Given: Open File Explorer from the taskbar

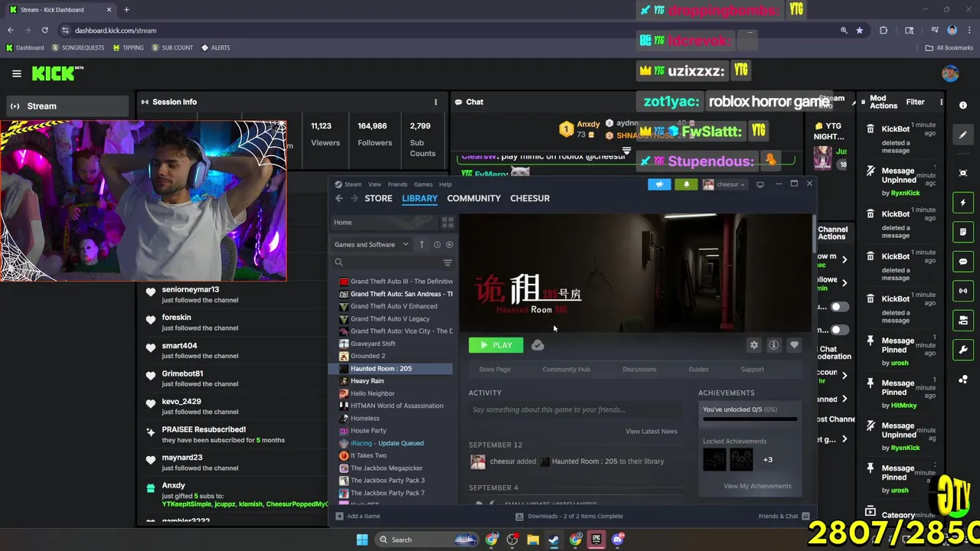Looking at the screenshot, I should (x=533, y=540).
